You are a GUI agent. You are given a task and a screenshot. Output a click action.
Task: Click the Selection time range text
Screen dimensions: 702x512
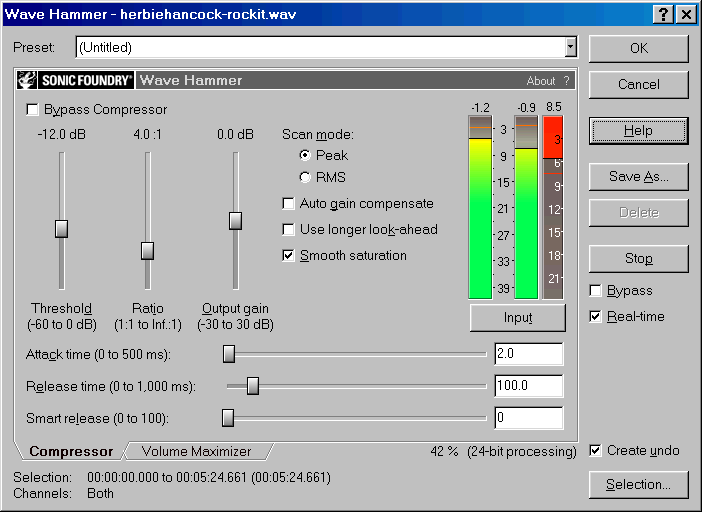209,478
